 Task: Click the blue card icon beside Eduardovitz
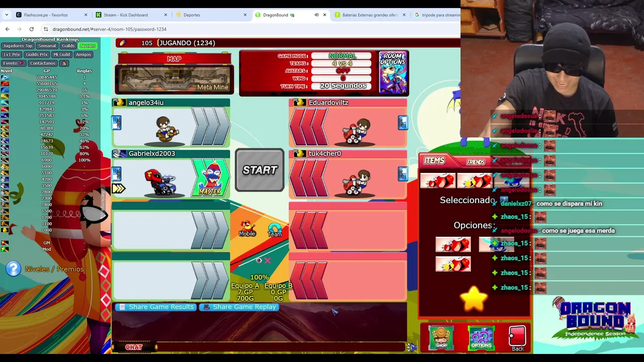(x=403, y=123)
